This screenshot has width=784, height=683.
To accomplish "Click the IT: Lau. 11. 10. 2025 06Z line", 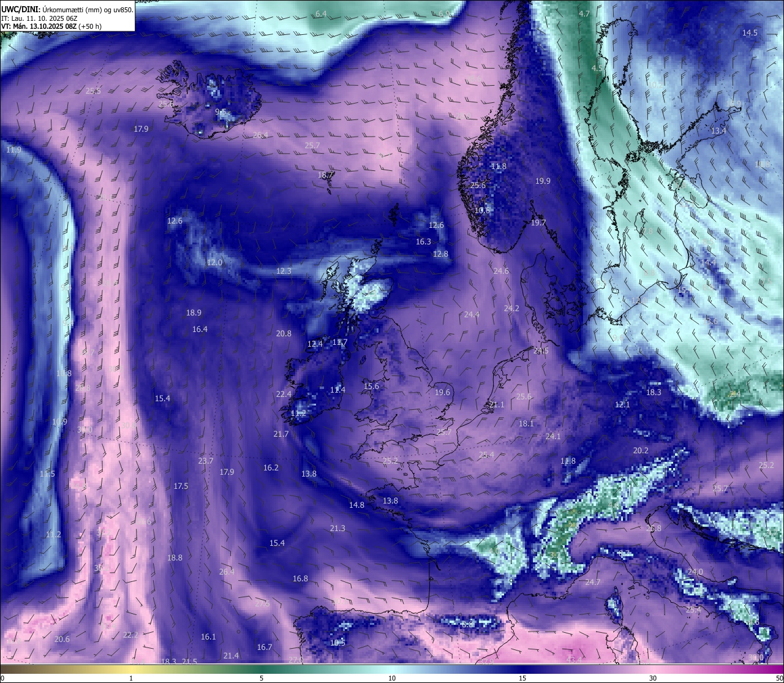I will click(39, 18).
